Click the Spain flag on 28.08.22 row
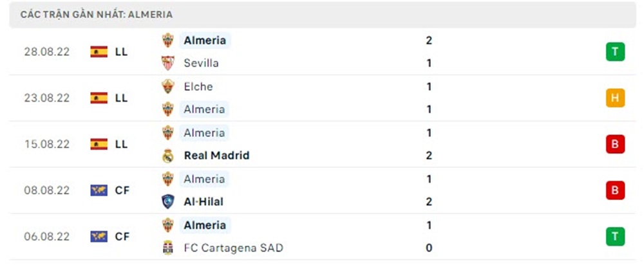644x265 pixels. (x=99, y=51)
